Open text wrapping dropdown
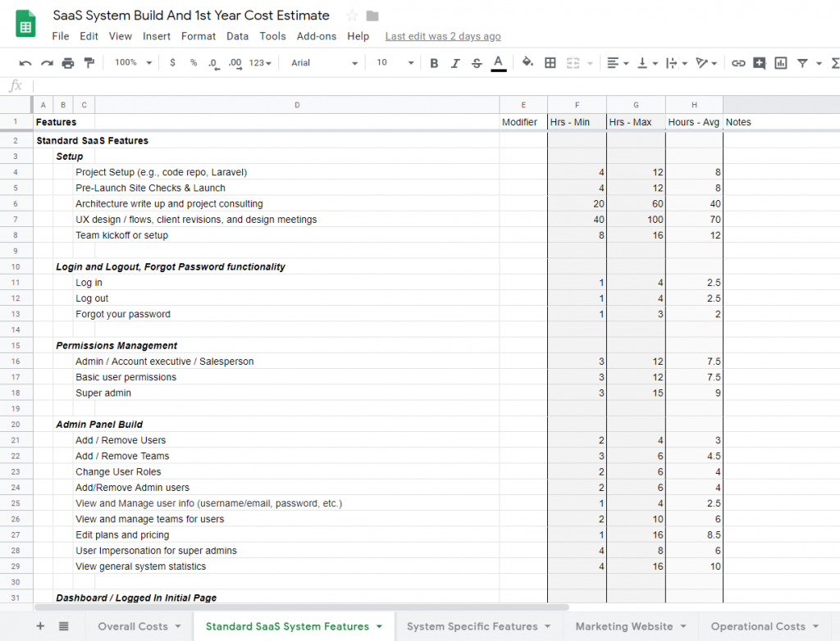The image size is (840, 641). pyautogui.click(x=676, y=63)
